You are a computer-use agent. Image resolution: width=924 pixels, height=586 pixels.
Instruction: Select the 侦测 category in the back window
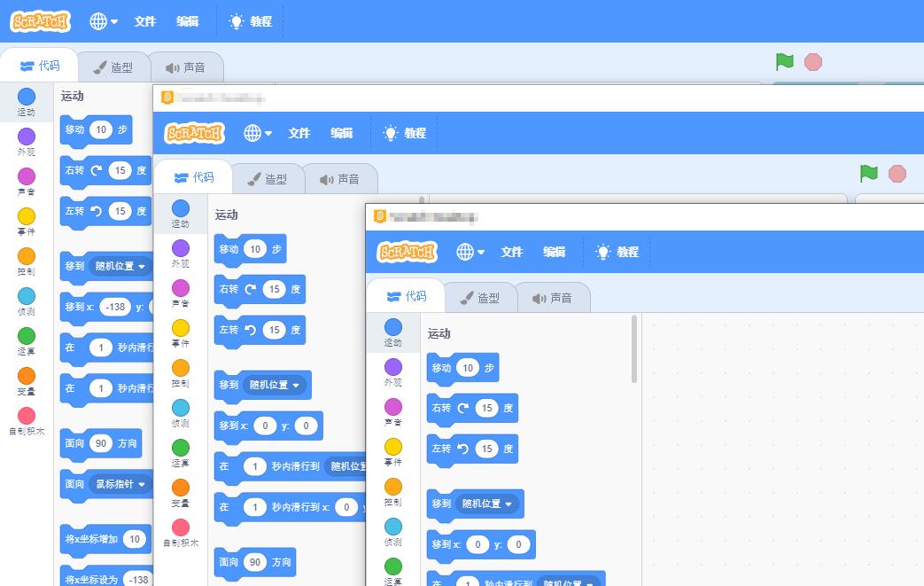coord(27,301)
